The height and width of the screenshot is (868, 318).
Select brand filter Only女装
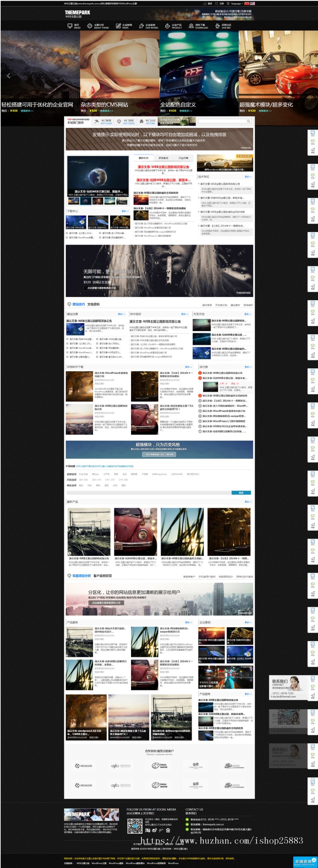pos(83,474)
